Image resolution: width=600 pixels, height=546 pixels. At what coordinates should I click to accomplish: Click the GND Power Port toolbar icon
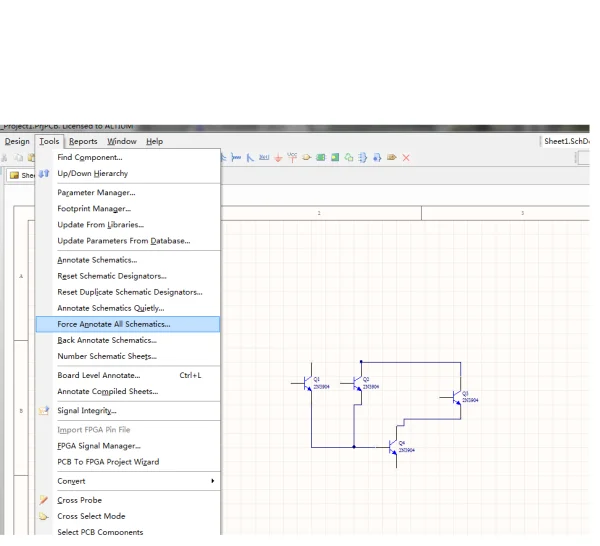[x=278, y=158]
